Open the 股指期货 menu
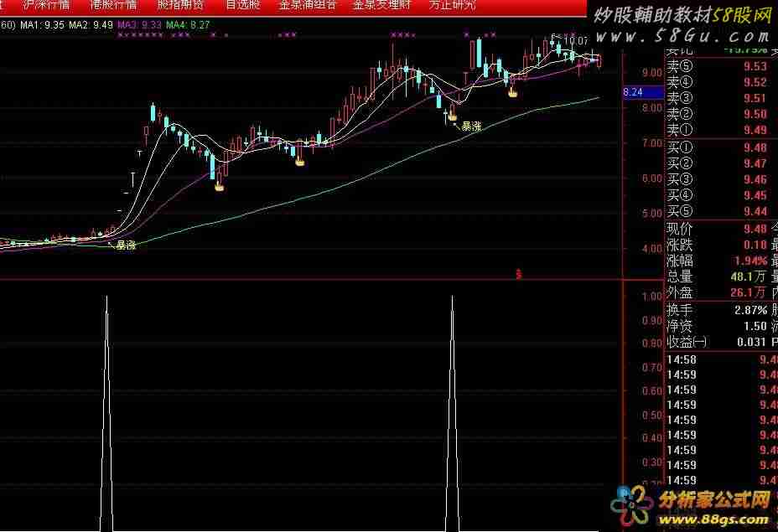The image size is (778, 532). click(x=180, y=6)
